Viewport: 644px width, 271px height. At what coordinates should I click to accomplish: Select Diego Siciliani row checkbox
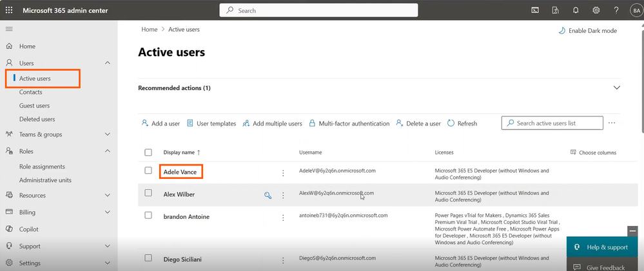coord(148,258)
